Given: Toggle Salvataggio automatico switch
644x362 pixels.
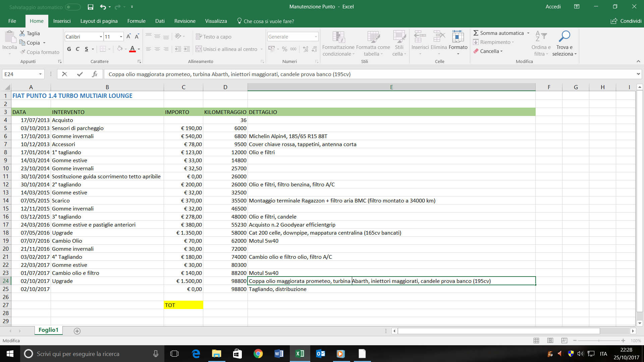Looking at the screenshot, I should point(73,7).
